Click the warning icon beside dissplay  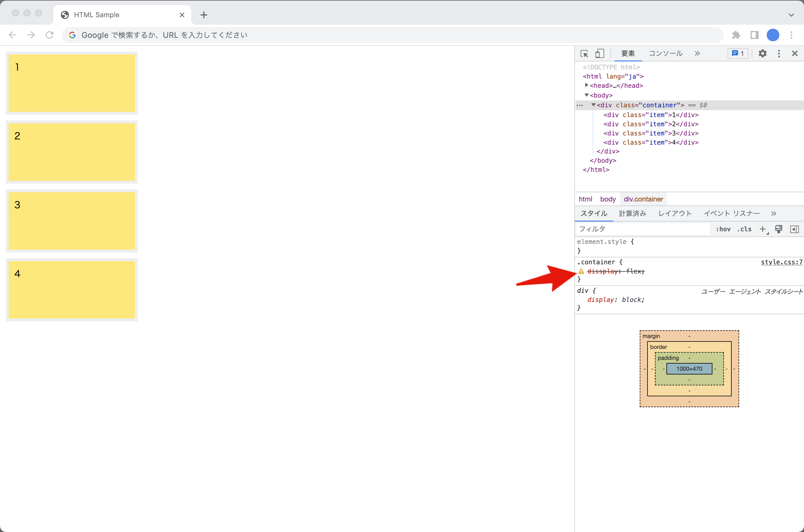point(581,271)
